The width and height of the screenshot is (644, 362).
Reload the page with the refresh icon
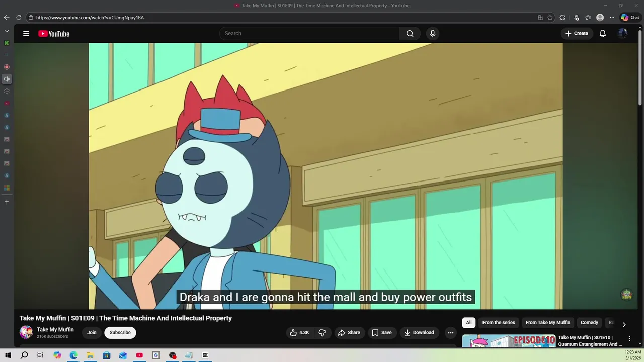pyautogui.click(x=19, y=17)
